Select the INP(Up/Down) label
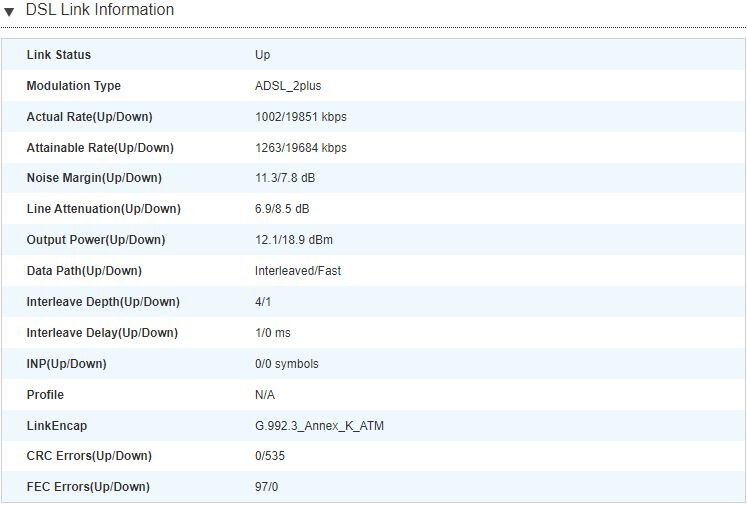The width and height of the screenshot is (747, 506). pyautogui.click(x=67, y=364)
